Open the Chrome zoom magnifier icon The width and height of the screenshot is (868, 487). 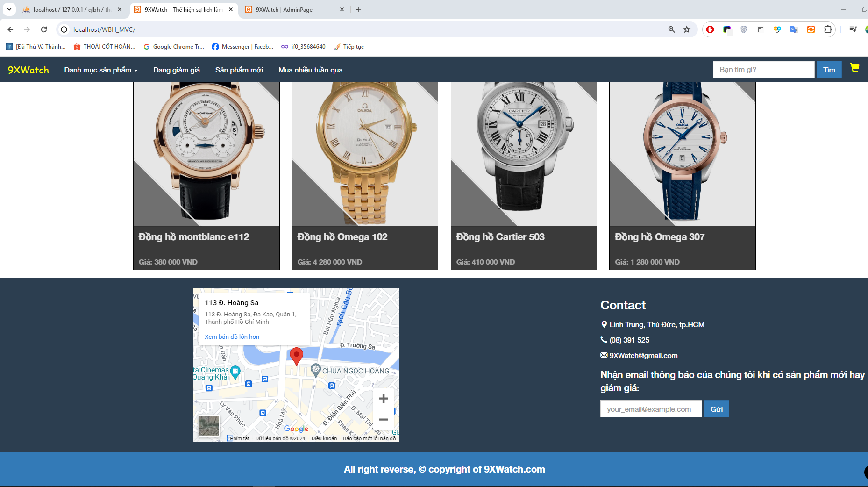(x=671, y=29)
